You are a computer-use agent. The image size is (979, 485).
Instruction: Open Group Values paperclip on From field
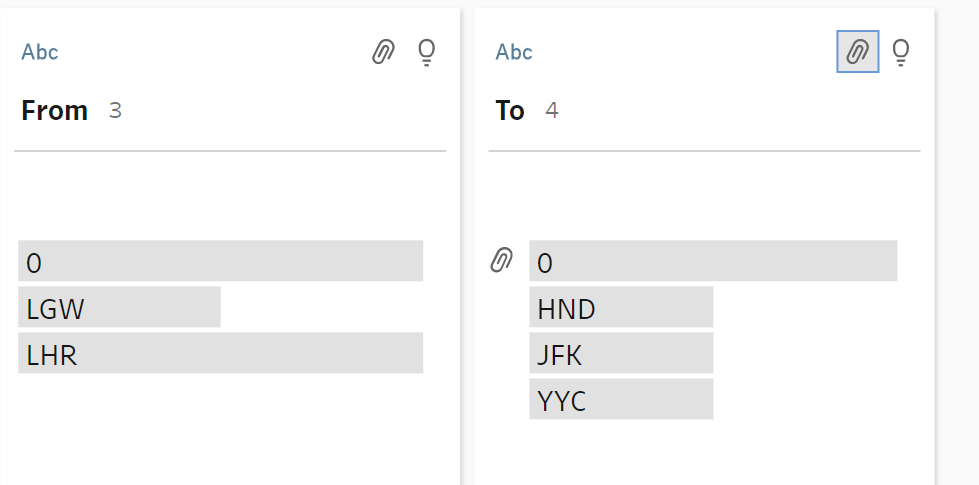(383, 52)
